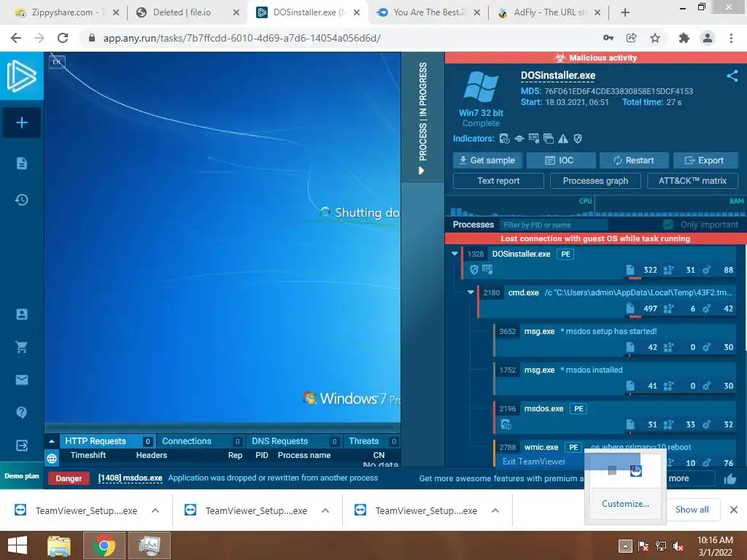
Task: Click the Get sample button
Action: pos(487,160)
